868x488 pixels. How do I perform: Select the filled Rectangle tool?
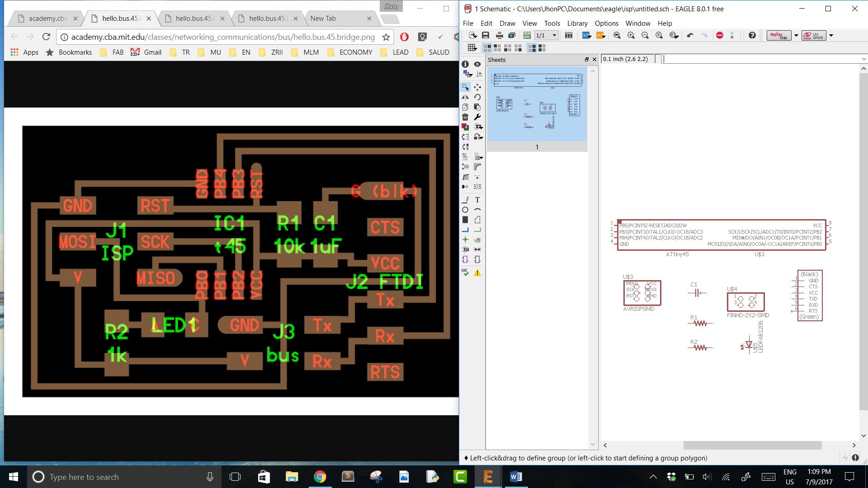[x=465, y=220]
